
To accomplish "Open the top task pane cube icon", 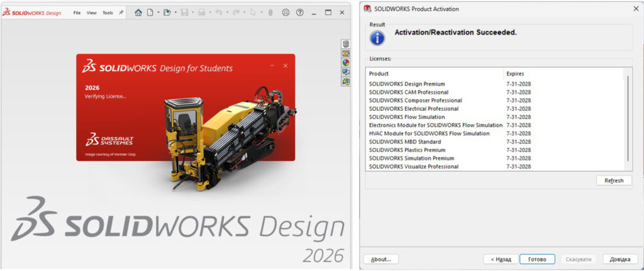I will [x=345, y=44].
